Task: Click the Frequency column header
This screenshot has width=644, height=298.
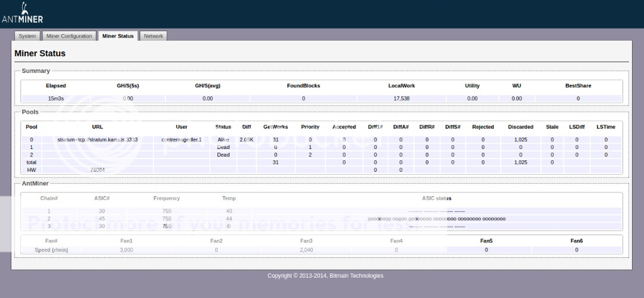Action: 167,198
